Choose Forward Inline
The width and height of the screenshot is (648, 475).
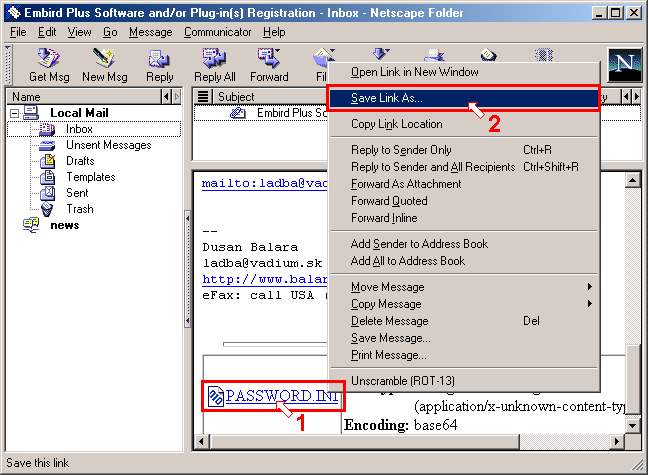tap(465, 218)
